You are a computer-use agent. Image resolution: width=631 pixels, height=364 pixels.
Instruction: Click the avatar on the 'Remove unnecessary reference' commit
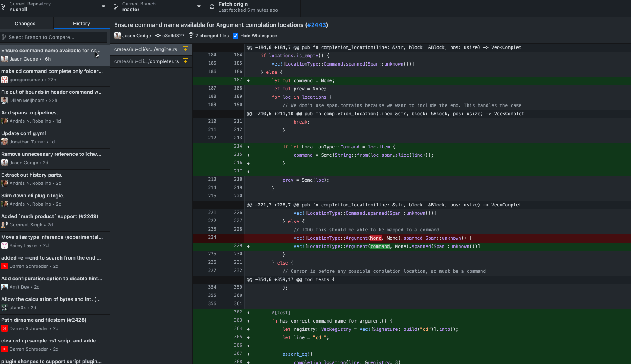pyautogui.click(x=5, y=163)
